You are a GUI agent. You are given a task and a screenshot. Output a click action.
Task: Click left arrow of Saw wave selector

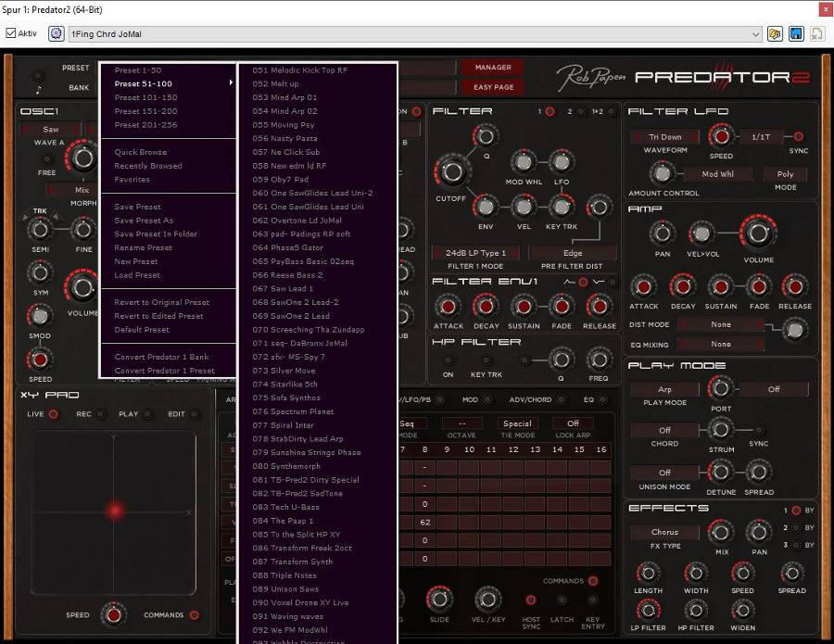click(25, 129)
